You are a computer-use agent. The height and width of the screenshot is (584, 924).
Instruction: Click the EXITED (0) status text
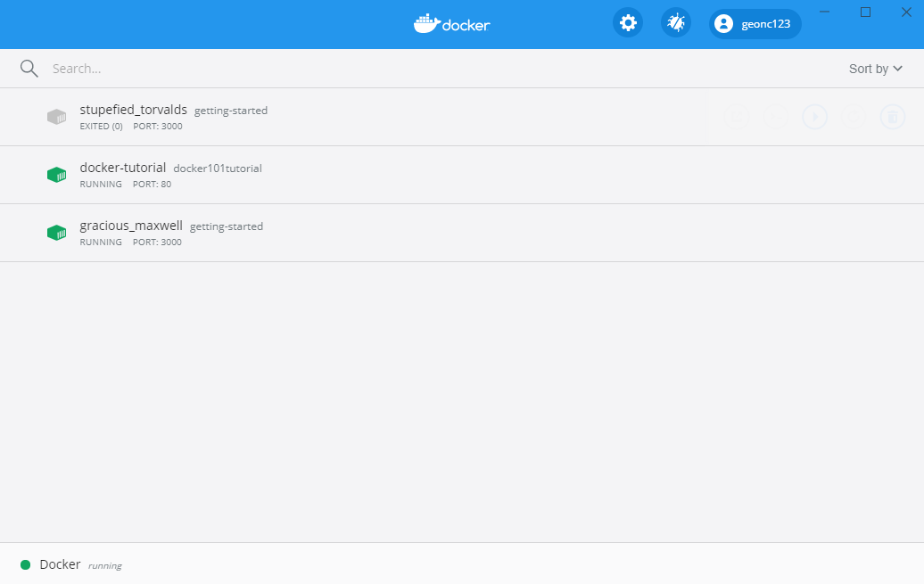[102, 126]
